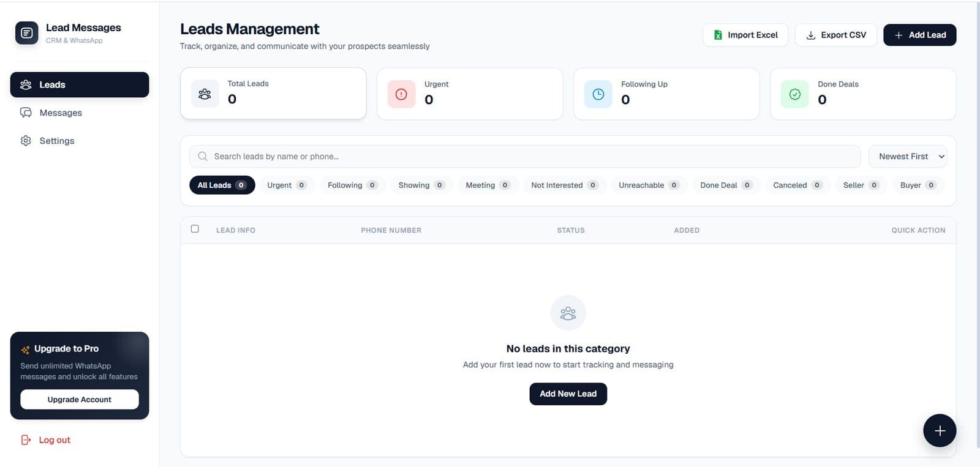
Task: Select the Done Deal filter tab
Action: pos(726,185)
